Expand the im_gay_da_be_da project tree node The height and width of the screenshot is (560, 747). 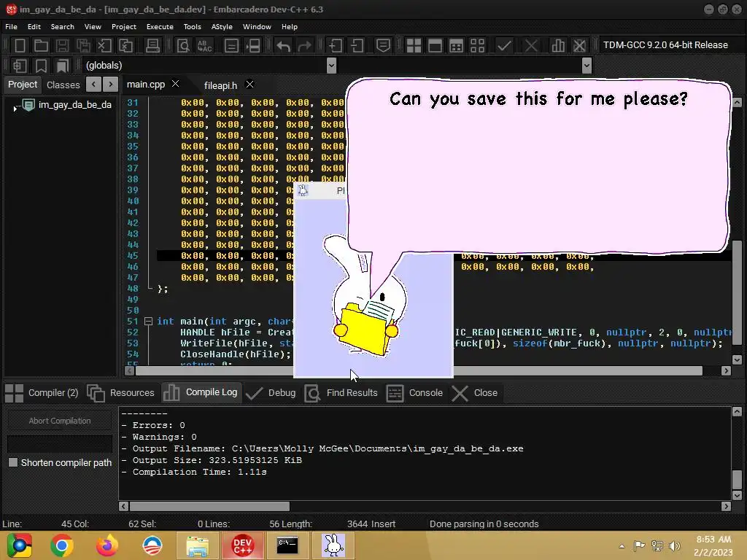coord(15,109)
